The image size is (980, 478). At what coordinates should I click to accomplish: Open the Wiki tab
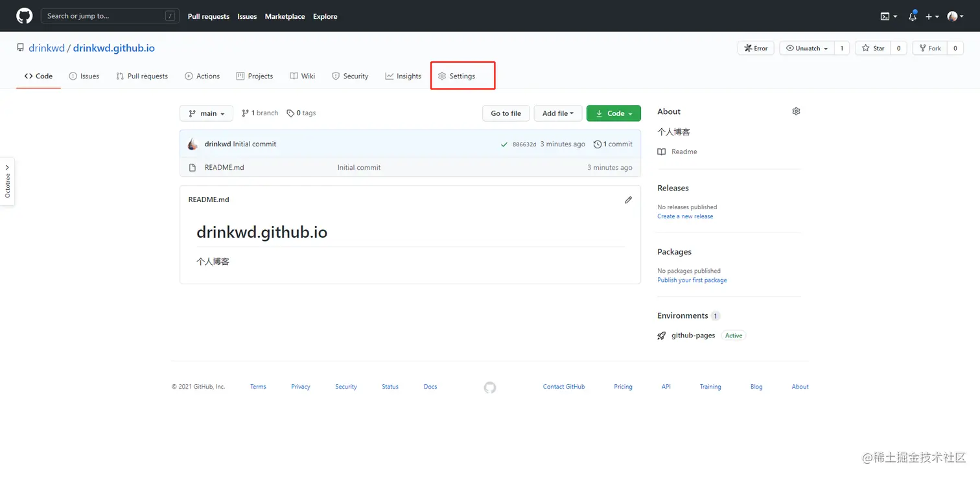point(303,76)
